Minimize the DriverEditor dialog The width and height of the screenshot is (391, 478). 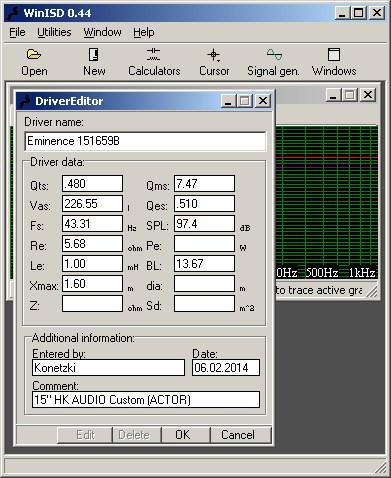[x=228, y=101]
